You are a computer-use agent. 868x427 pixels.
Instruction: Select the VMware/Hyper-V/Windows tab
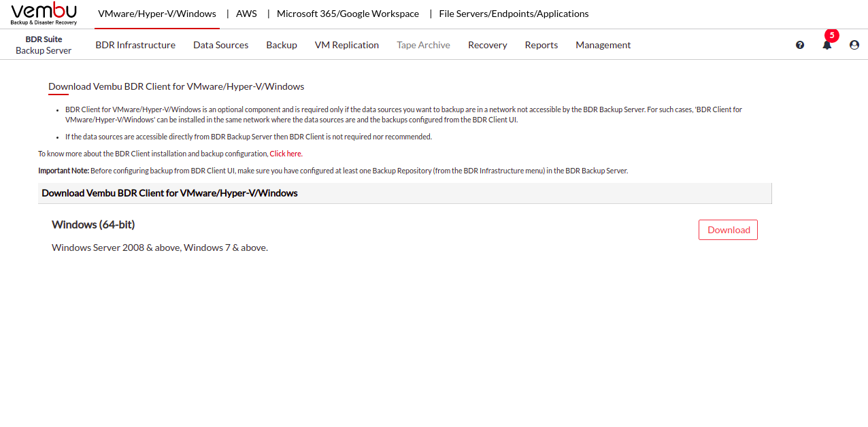[x=157, y=14]
